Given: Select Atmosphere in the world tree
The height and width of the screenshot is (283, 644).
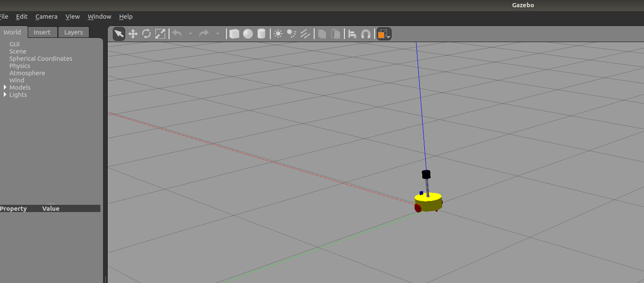Looking at the screenshot, I should click(x=27, y=73).
